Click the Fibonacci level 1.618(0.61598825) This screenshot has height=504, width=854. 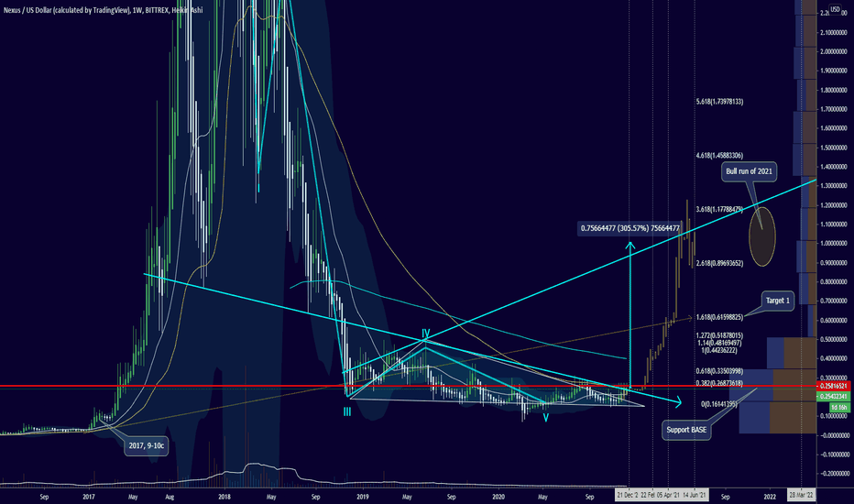tap(719, 317)
